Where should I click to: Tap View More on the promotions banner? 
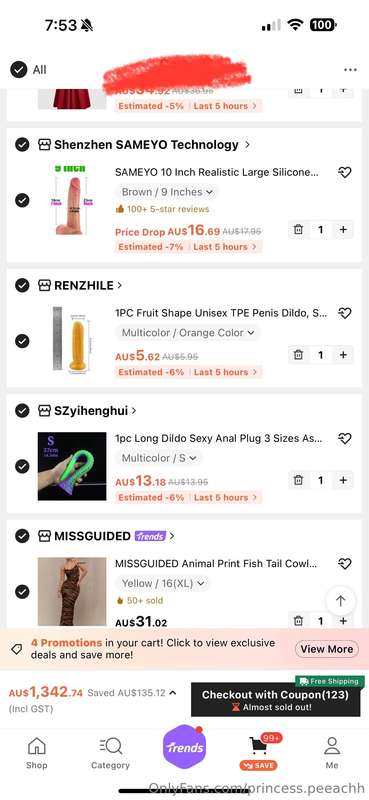pos(327,649)
